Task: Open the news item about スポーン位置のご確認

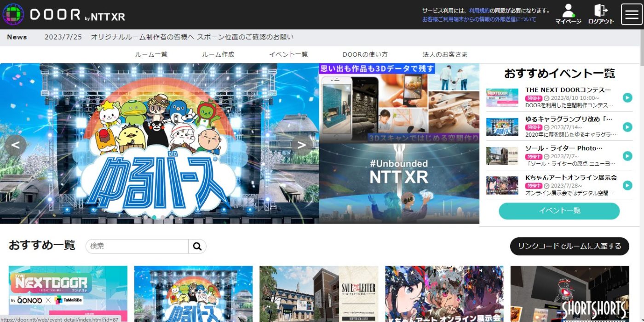Action: click(192, 37)
